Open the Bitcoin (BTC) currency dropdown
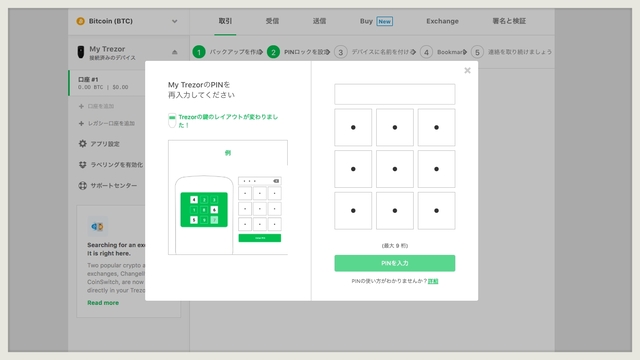 click(x=128, y=21)
